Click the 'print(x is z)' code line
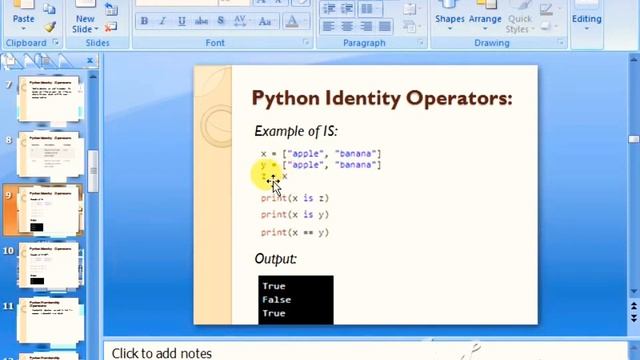Screen dimensions: 640x360 click(x=295, y=198)
